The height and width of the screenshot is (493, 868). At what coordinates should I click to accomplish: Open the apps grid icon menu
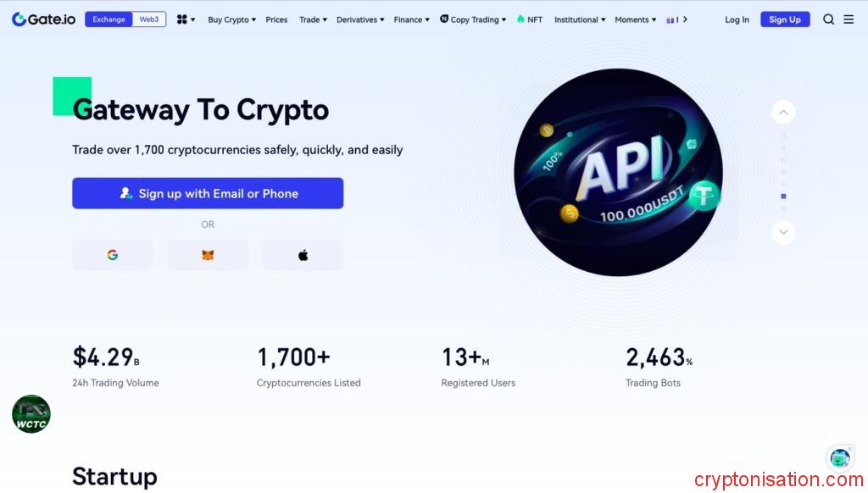(x=186, y=19)
